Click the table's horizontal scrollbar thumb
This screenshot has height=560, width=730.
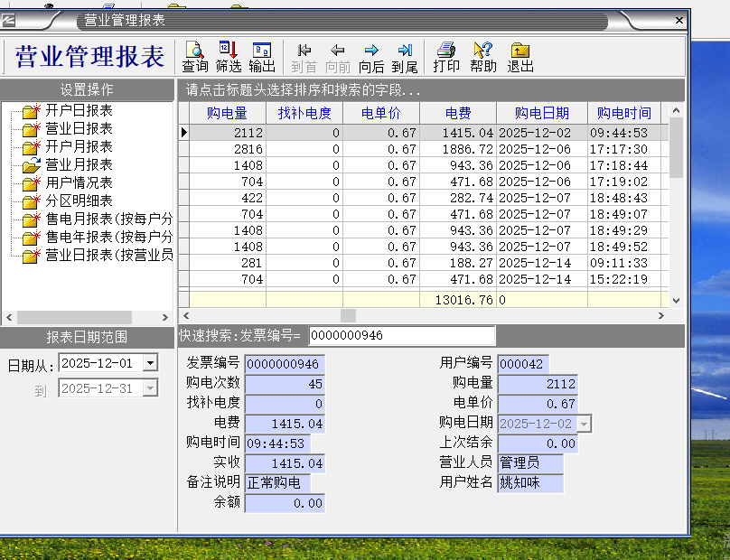point(348,316)
